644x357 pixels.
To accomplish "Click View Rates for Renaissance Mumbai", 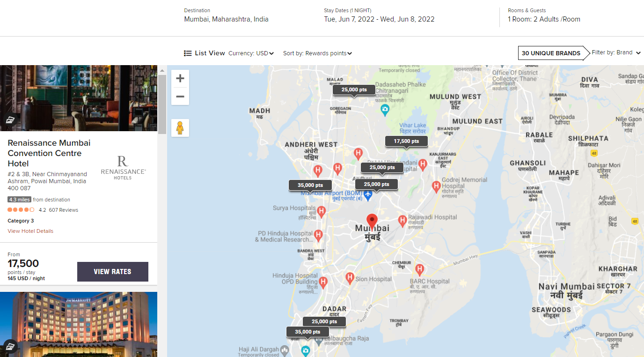I will coord(112,272).
